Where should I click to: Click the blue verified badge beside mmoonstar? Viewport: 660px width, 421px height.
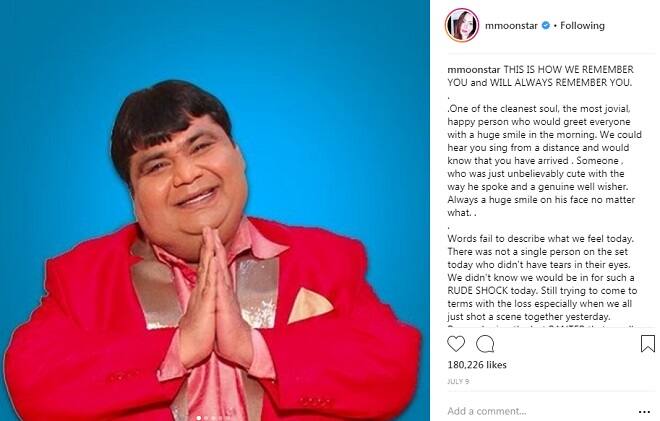pyautogui.click(x=546, y=26)
